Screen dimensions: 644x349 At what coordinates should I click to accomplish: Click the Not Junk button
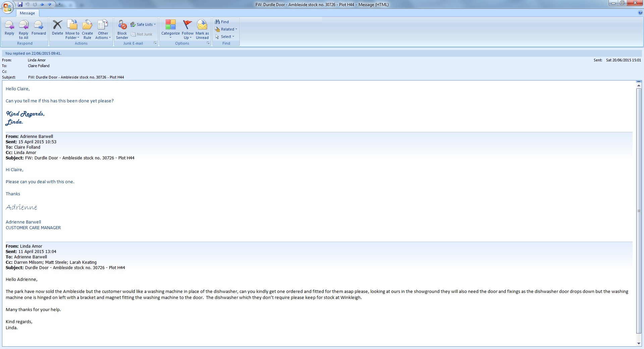click(142, 34)
